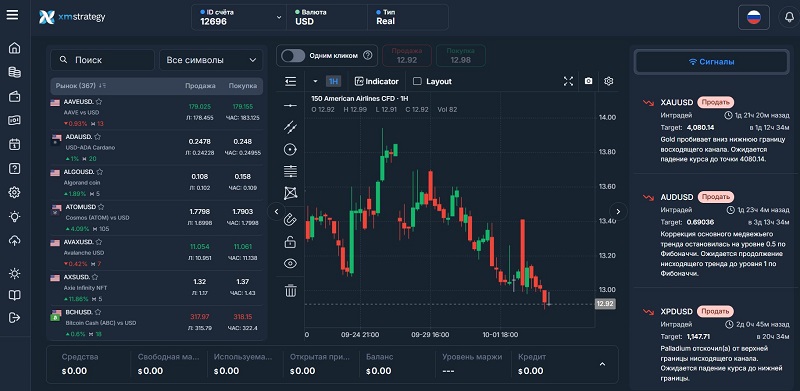This screenshot has height=391, width=800.
Task: Focus the Поиск search field
Action: (x=102, y=60)
